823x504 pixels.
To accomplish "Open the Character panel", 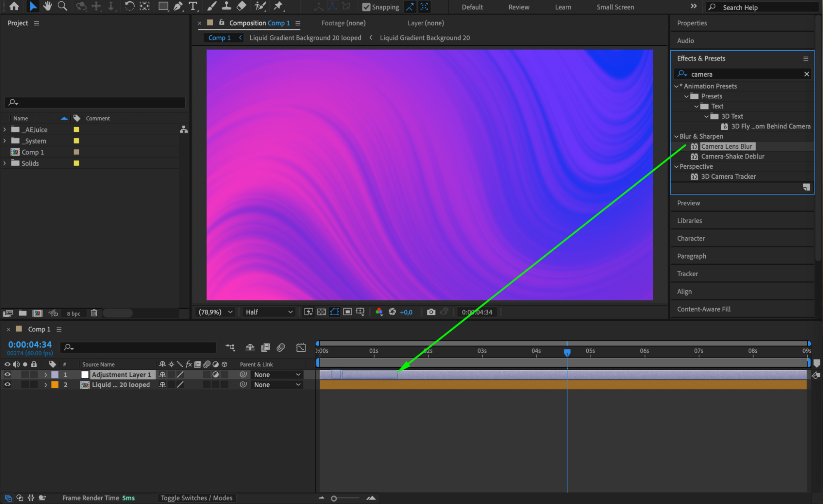I will coord(691,238).
